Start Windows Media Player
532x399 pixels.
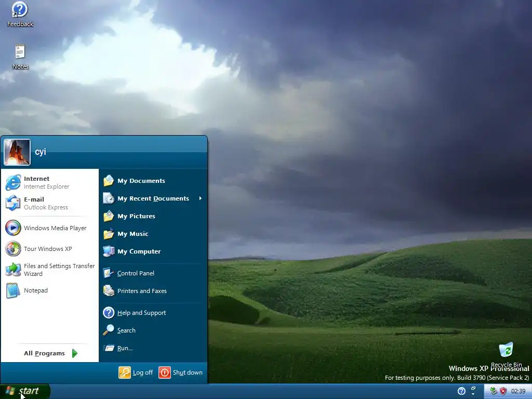pyautogui.click(x=49, y=228)
